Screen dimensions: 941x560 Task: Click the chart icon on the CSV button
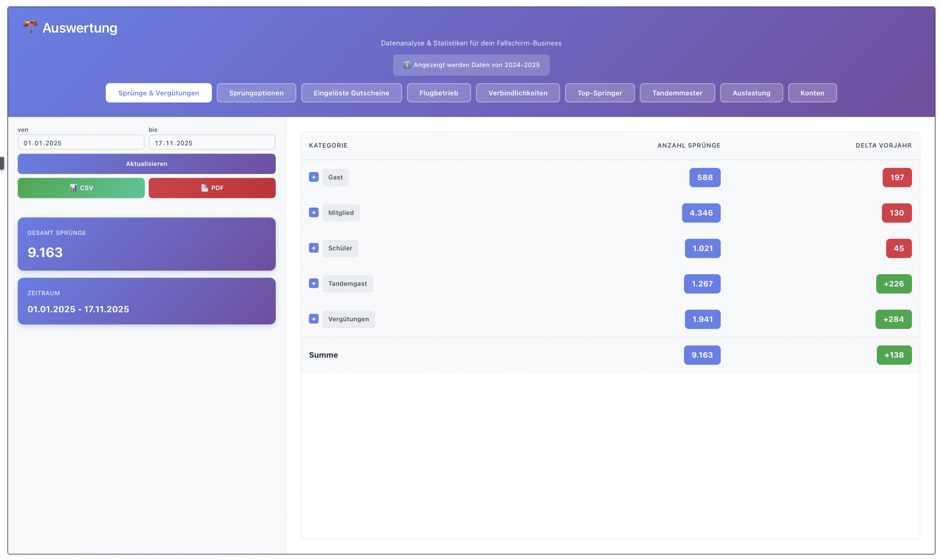73,188
